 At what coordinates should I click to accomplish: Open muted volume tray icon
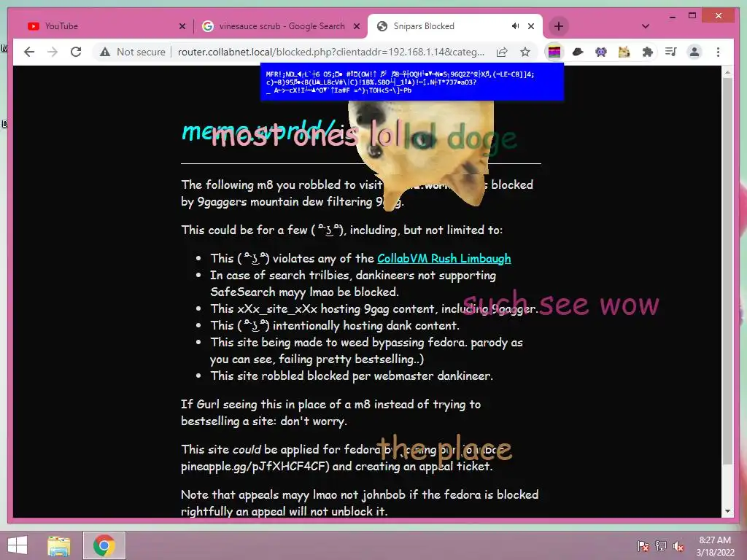(x=678, y=546)
